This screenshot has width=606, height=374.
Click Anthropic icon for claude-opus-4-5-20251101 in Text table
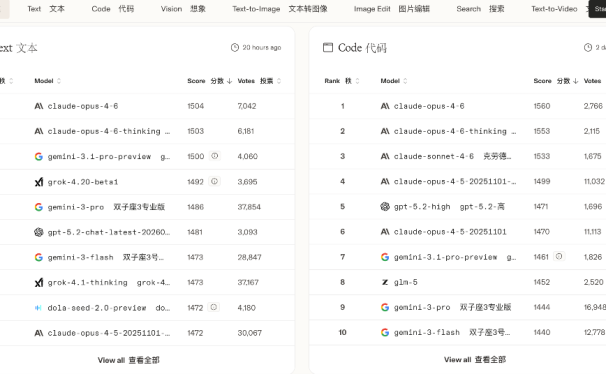click(39, 333)
